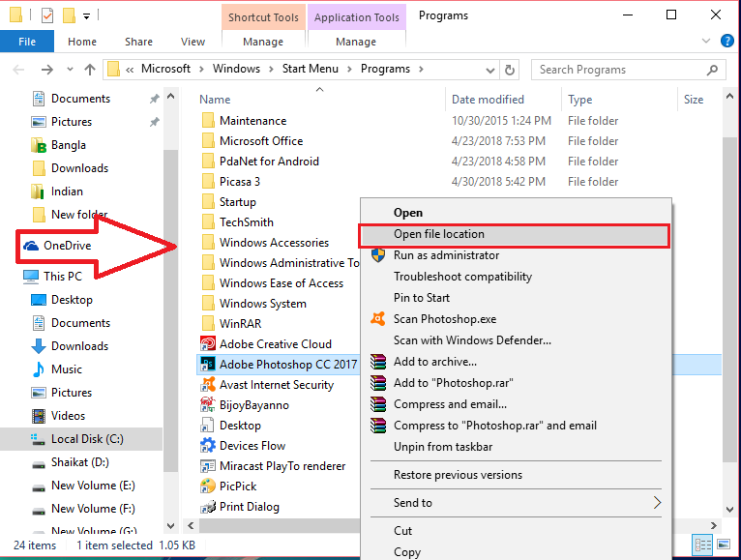This screenshot has width=741, height=560.
Task: Sort by the Type column header
Action: pos(579,100)
